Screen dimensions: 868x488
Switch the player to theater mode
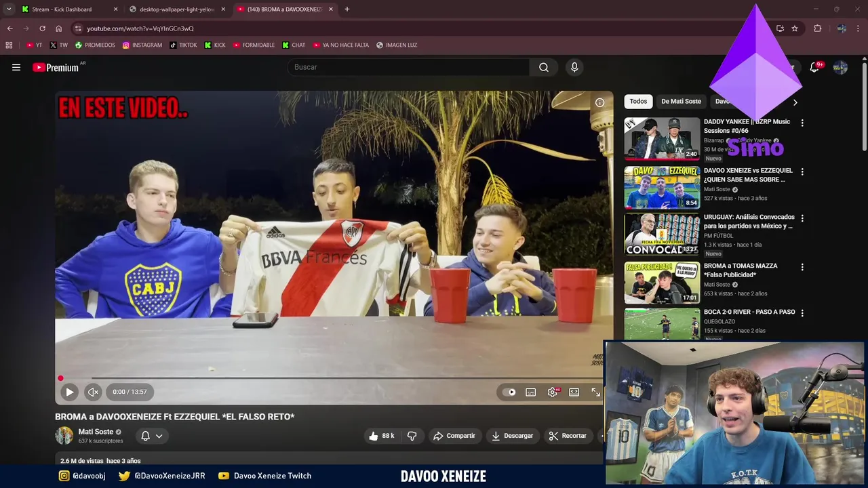tap(574, 392)
